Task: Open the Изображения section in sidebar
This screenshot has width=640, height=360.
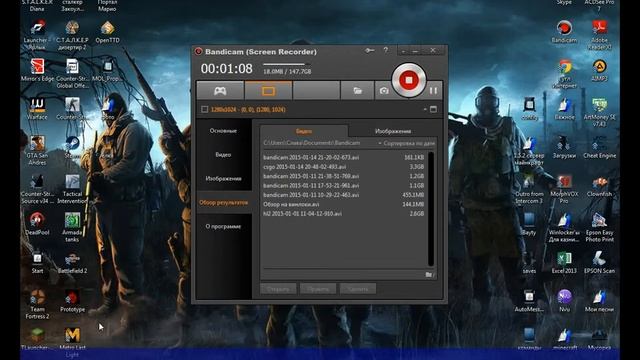Action: pyautogui.click(x=223, y=178)
